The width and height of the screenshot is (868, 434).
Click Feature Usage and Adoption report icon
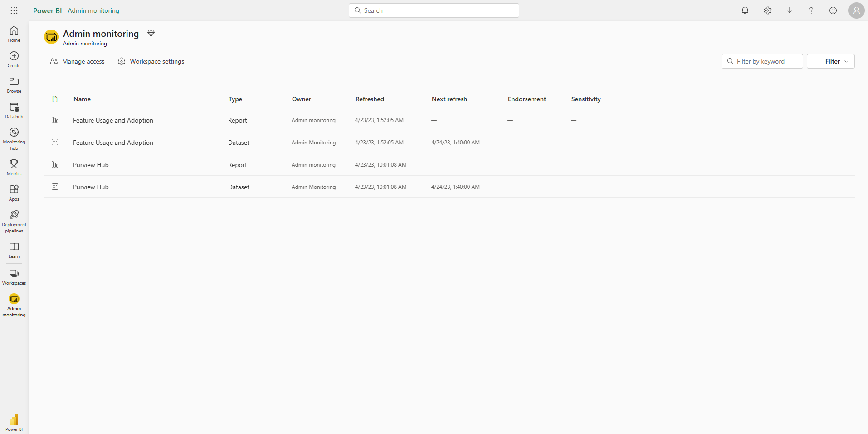55,120
